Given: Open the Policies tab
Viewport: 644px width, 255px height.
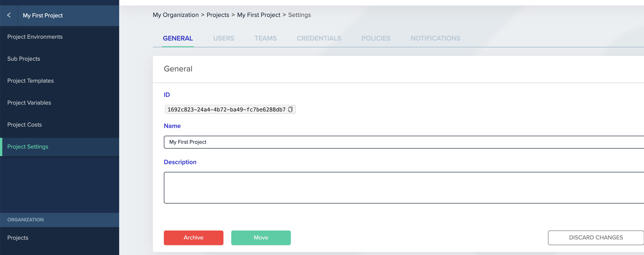Looking at the screenshot, I should (x=375, y=38).
